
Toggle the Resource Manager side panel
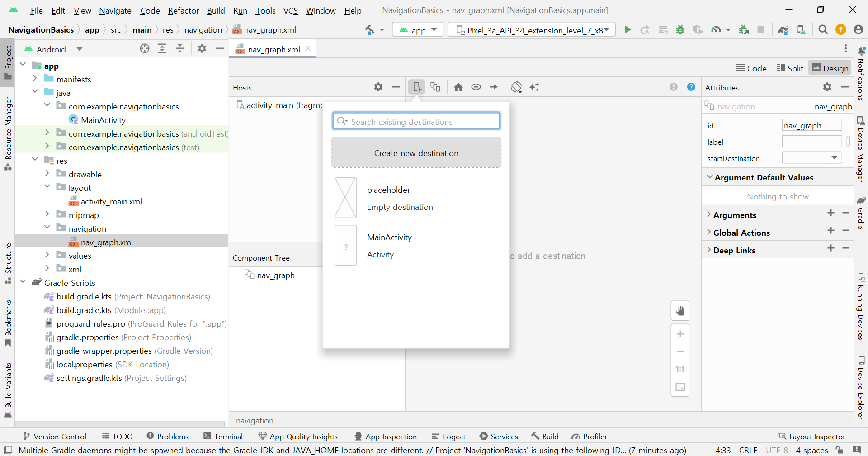point(8,133)
